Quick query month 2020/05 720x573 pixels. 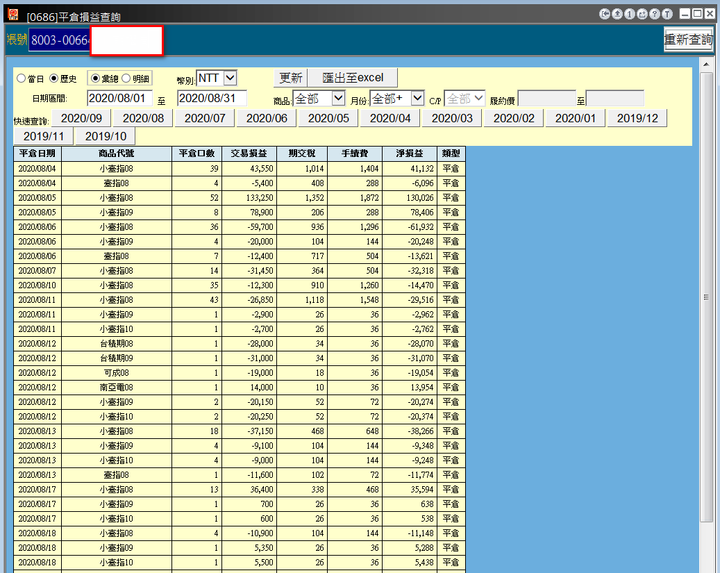pos(329,118)
